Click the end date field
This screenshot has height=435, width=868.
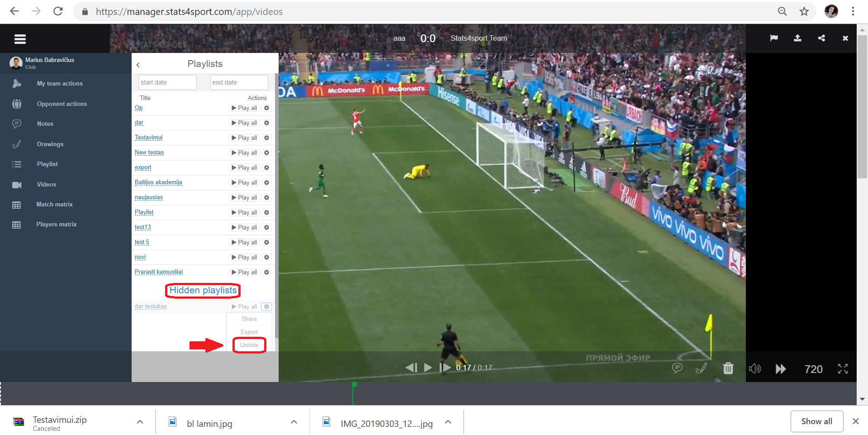(239, 82)
